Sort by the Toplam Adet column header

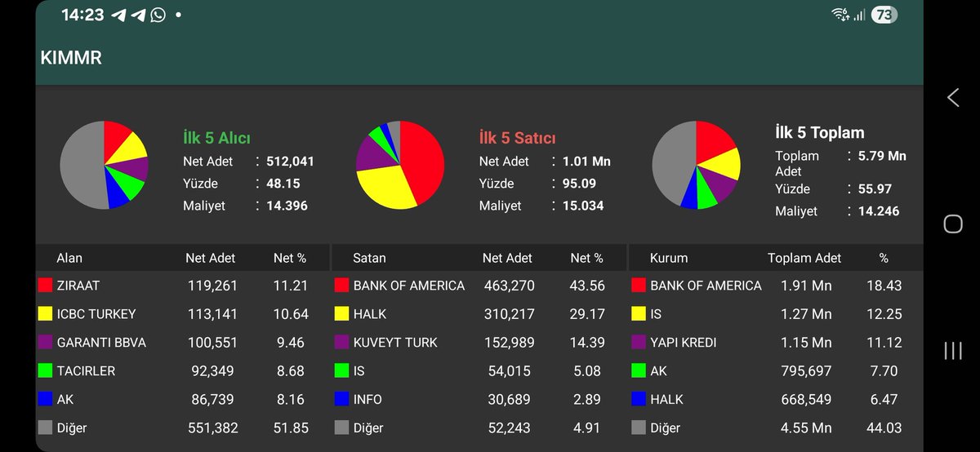[x=804, y=258]
